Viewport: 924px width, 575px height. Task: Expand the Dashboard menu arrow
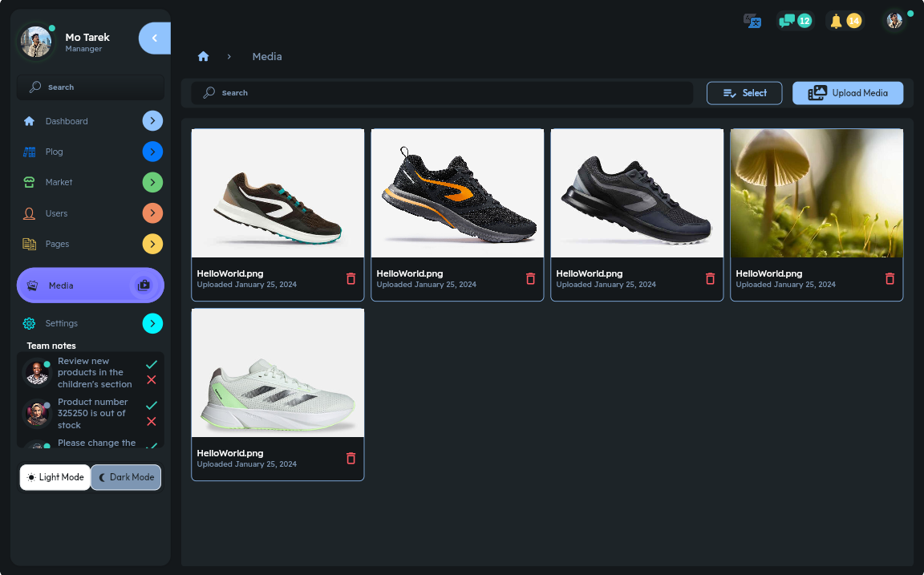tap(152, 121)
